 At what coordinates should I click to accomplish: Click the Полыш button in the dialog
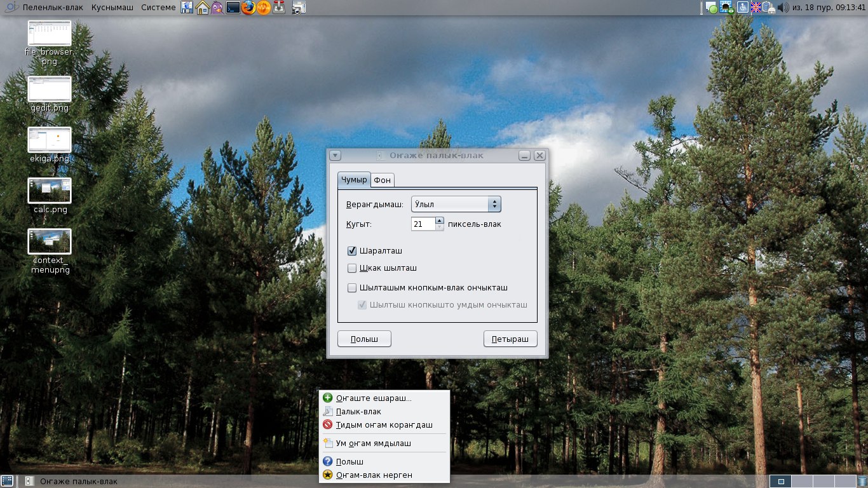click(364, 339)
